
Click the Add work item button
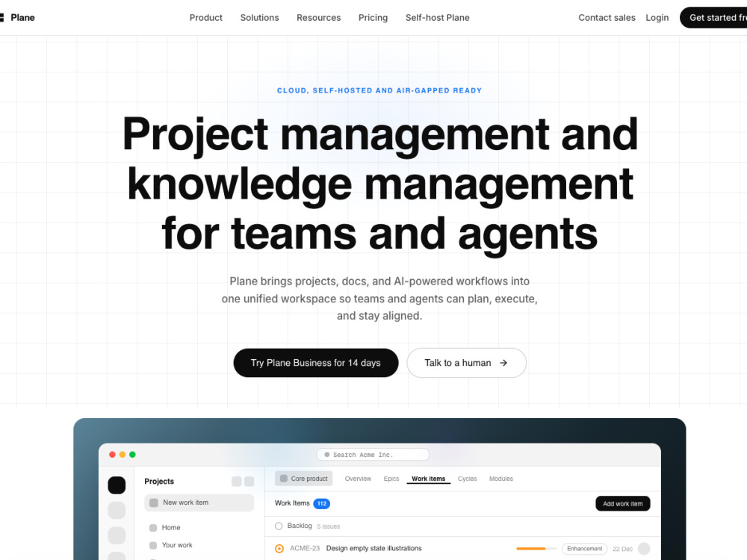click(x=623, y=503)
